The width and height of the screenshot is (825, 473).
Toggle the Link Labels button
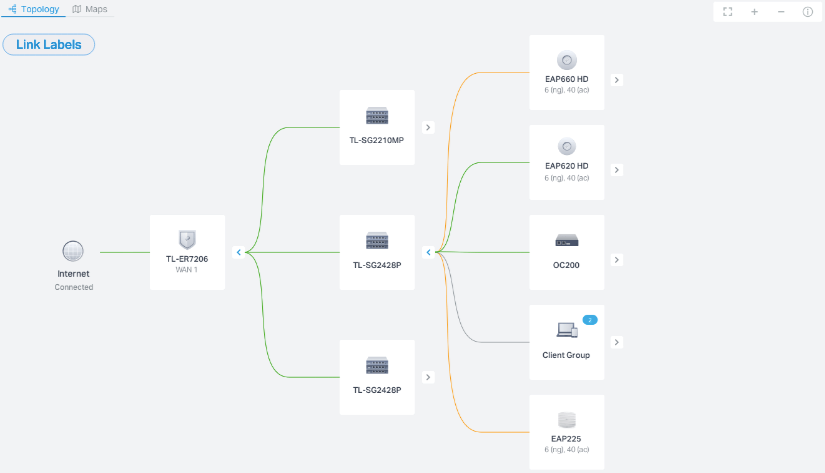[48, 45]
